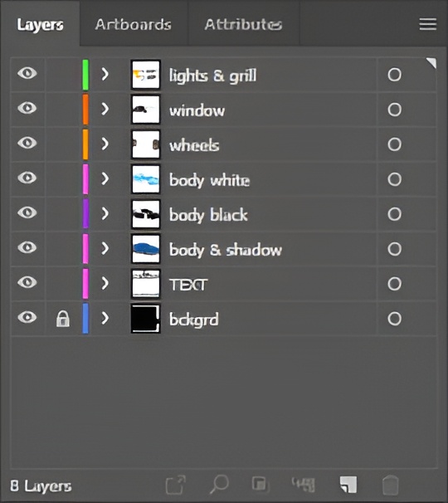Expand the body black layer contents
The height and width of the screenshot is (503, 448).
(x=105, y=213)
